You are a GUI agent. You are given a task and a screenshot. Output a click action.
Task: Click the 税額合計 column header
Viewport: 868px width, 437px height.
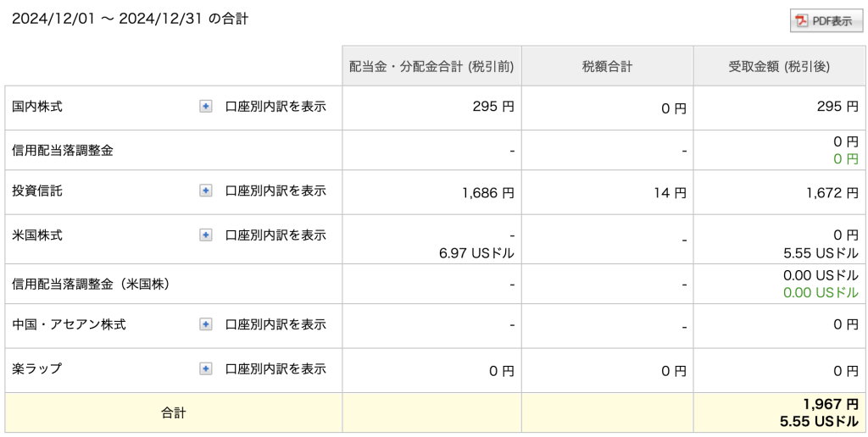pos(607,66)
